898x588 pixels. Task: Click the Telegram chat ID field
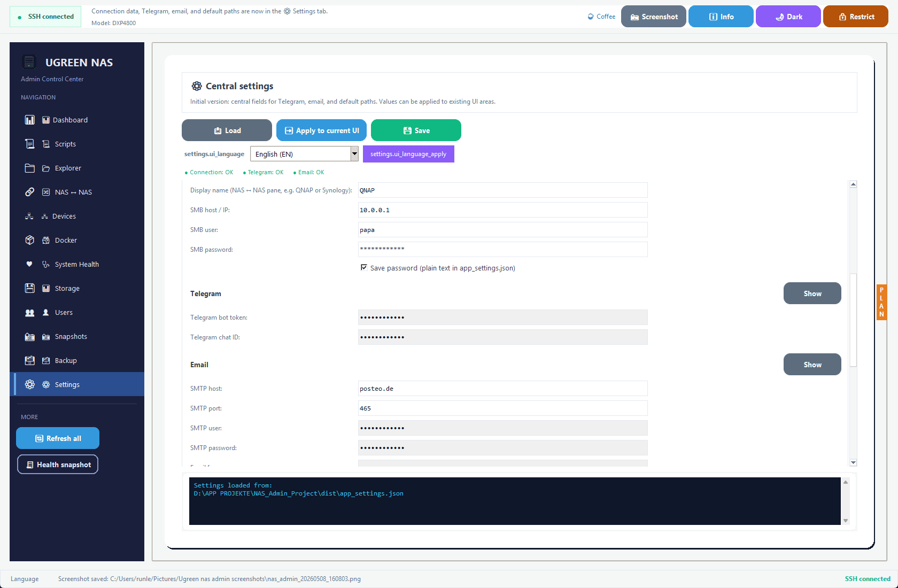[x=503, y=337]
